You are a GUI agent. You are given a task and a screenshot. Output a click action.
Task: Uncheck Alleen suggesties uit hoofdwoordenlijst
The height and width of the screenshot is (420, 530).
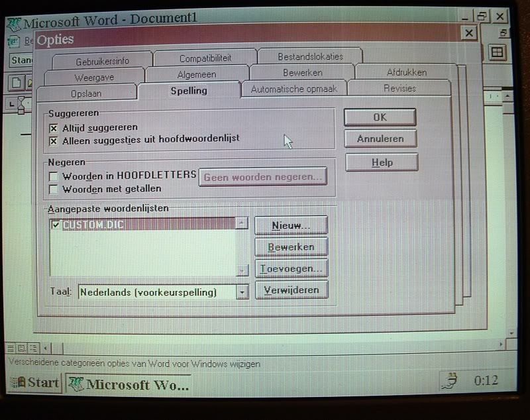[x=54, y=141]
